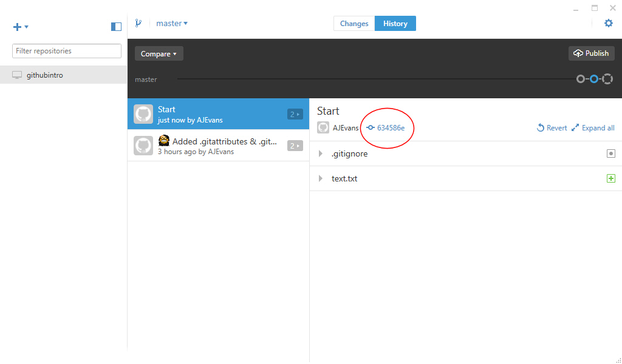
Task: Click the commit node icon before 634586e
Action: (370, 127)
